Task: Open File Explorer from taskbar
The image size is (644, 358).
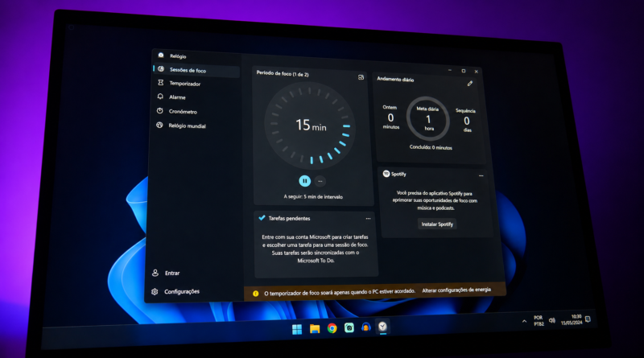Action: (x=315, y=328)
